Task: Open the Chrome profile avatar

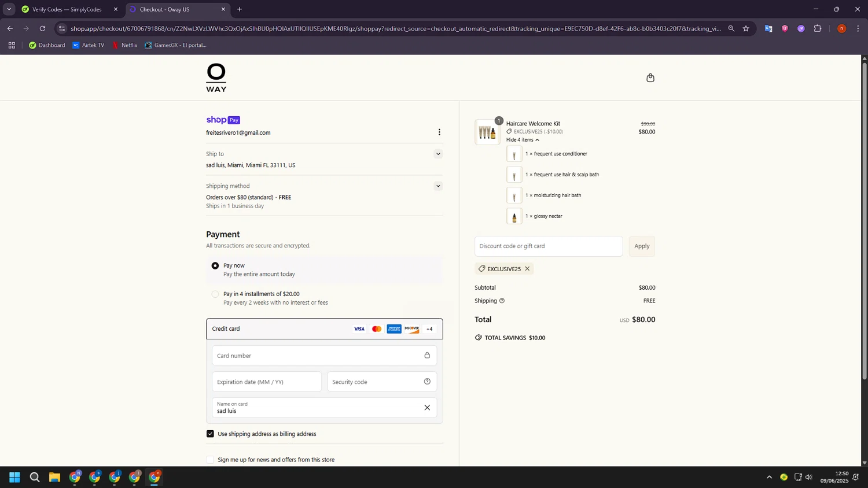Action: click(841, 28)
